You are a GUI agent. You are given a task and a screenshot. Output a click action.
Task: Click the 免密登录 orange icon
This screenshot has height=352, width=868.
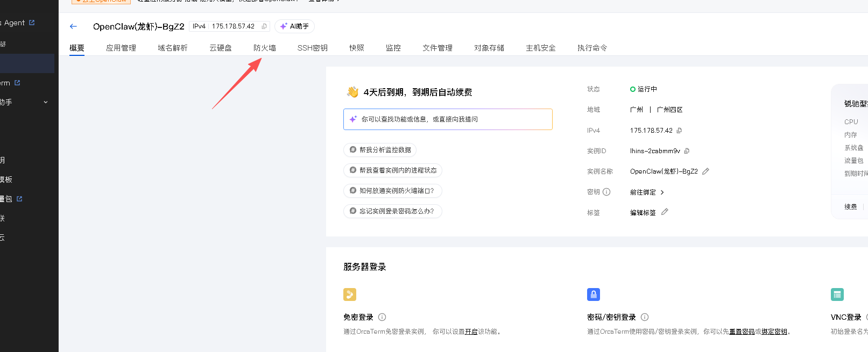(350, 294)
